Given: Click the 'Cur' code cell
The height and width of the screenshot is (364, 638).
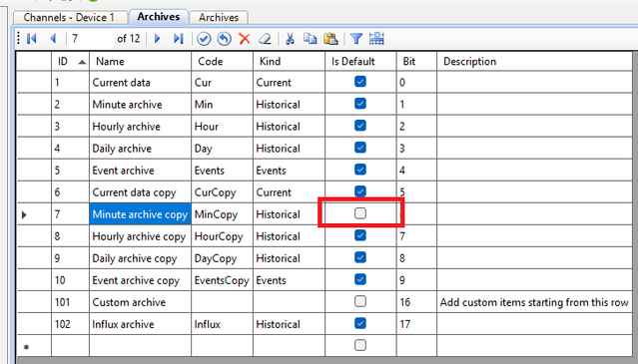Looking at the screenshot, I should pyautogui.click(x=223, y=83).
